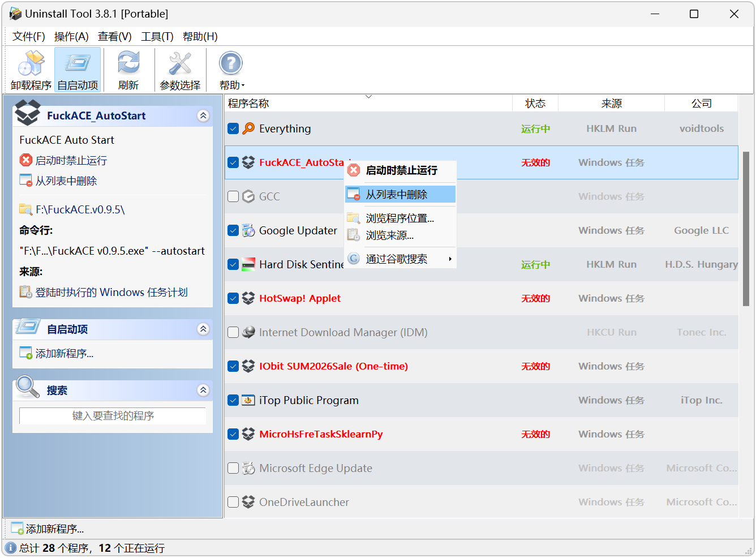Open the 帮助 toolbar dropdown arrow

pyautogui.click(x=243, y=86)
